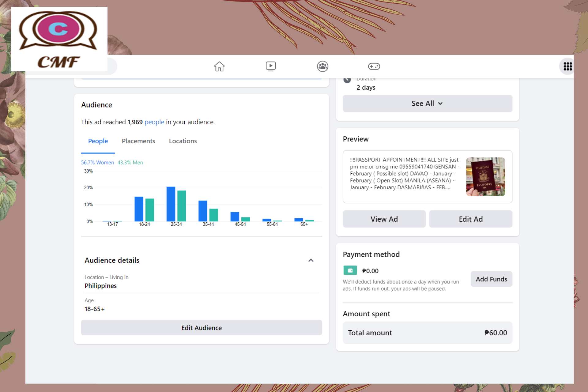Viewport: 588px width, 392px height.
Task: Open the nine-dot menu grid icon
Action: click(x=567, y=66)
